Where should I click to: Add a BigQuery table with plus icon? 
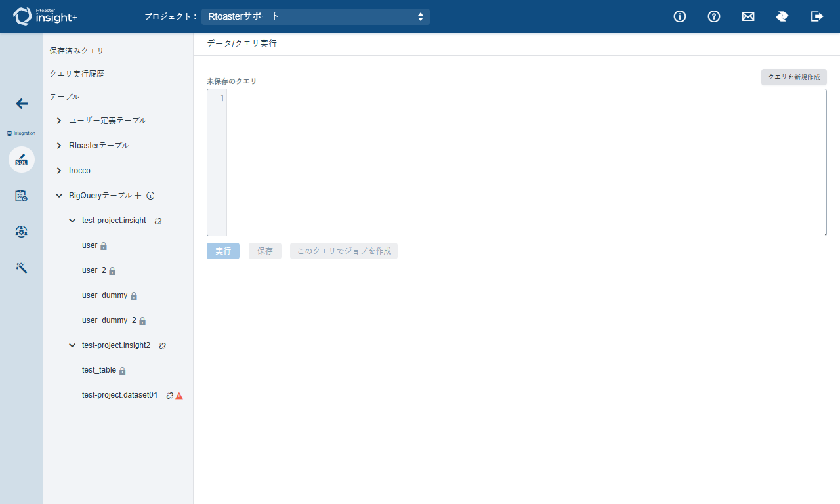138,196
